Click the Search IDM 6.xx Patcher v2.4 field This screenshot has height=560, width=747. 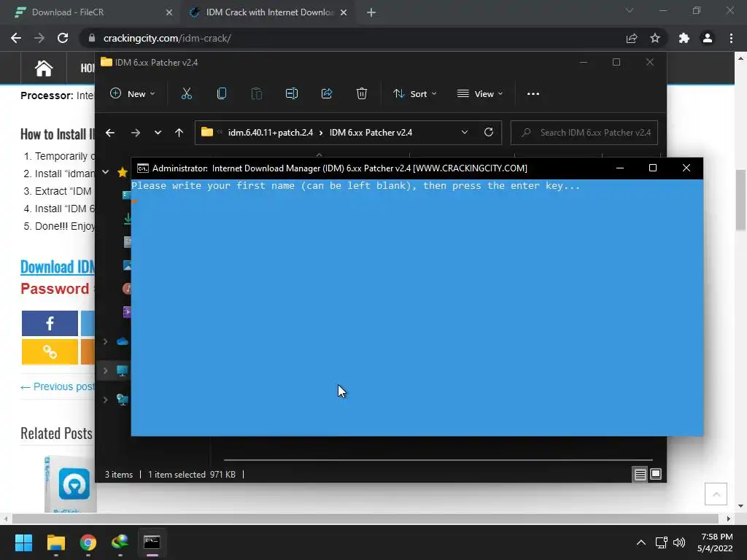(584, 133)
